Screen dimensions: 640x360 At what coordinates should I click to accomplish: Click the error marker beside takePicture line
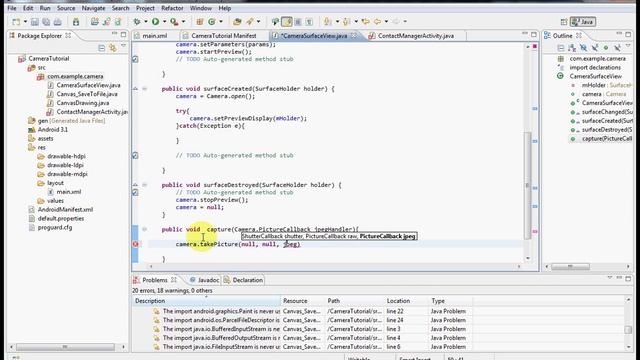click(136, 244)
